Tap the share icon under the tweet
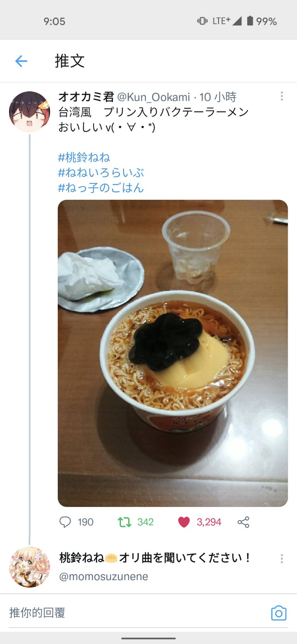Image resolution: width=297 pixels, height=644 pixels. 243,522
